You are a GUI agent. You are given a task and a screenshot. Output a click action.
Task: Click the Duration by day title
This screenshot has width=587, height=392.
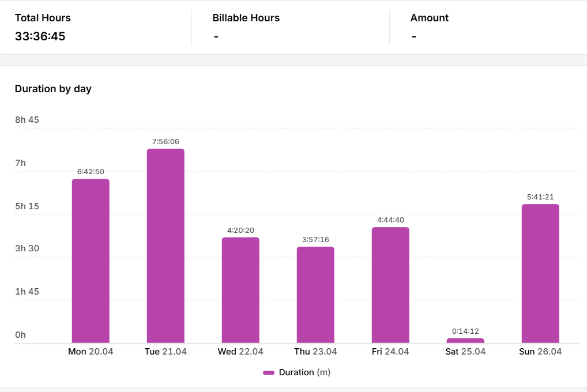(53, 89)
